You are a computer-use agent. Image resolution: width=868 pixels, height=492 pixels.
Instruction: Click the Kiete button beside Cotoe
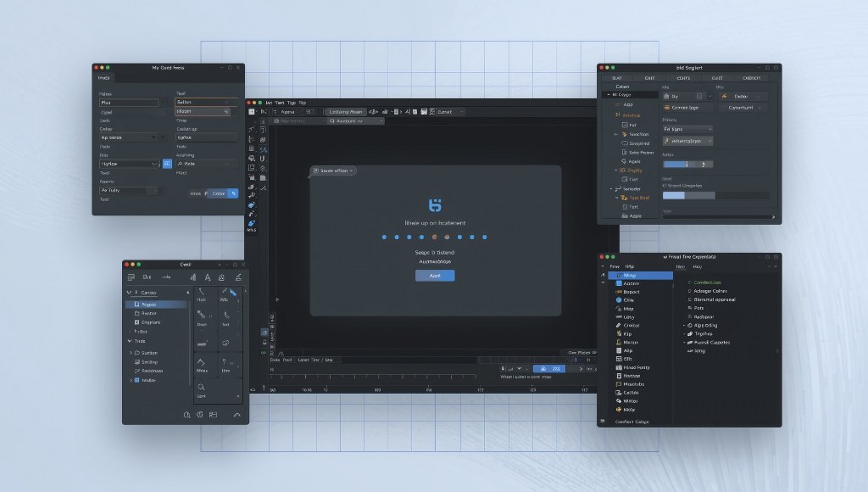196,193
